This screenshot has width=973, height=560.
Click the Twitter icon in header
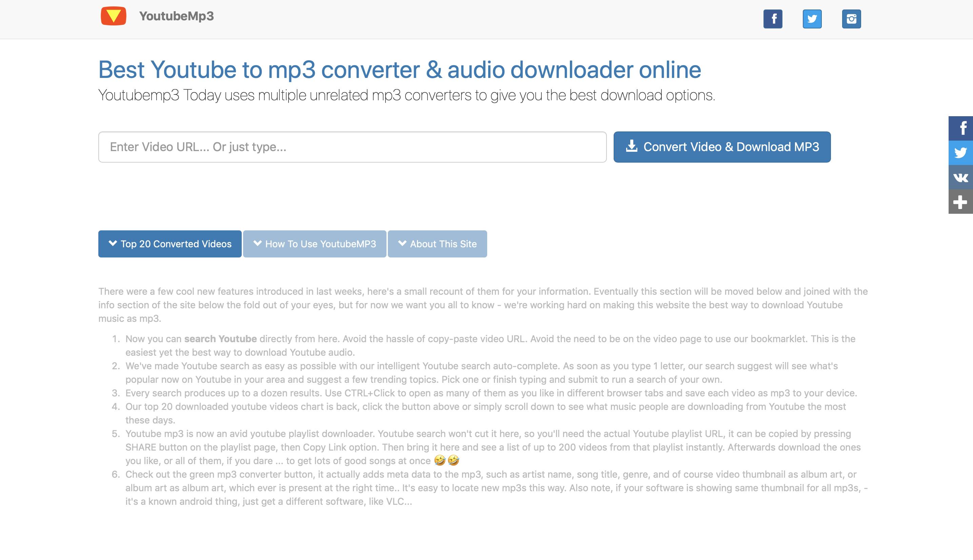(x=812, y=18)
